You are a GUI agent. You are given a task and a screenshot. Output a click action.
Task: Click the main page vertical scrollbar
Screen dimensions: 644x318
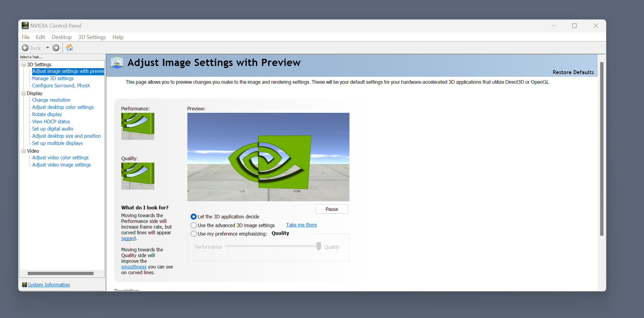point(602,149)
